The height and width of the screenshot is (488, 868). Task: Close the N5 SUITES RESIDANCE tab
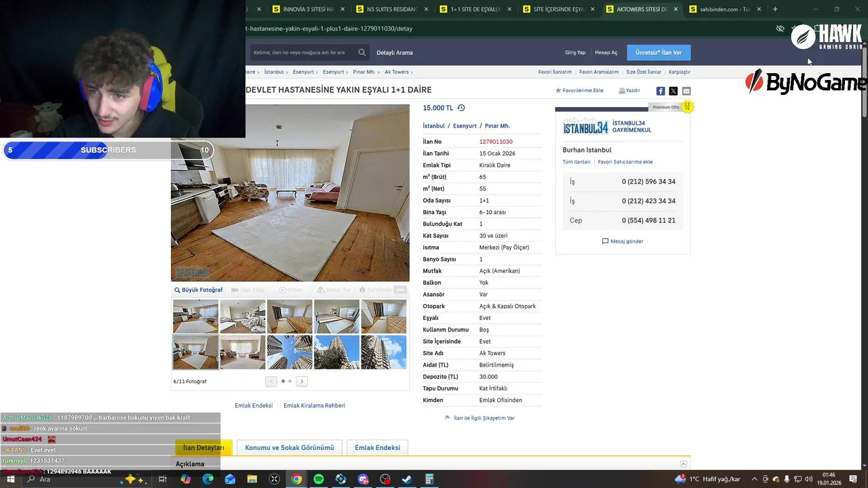(427, 9)
